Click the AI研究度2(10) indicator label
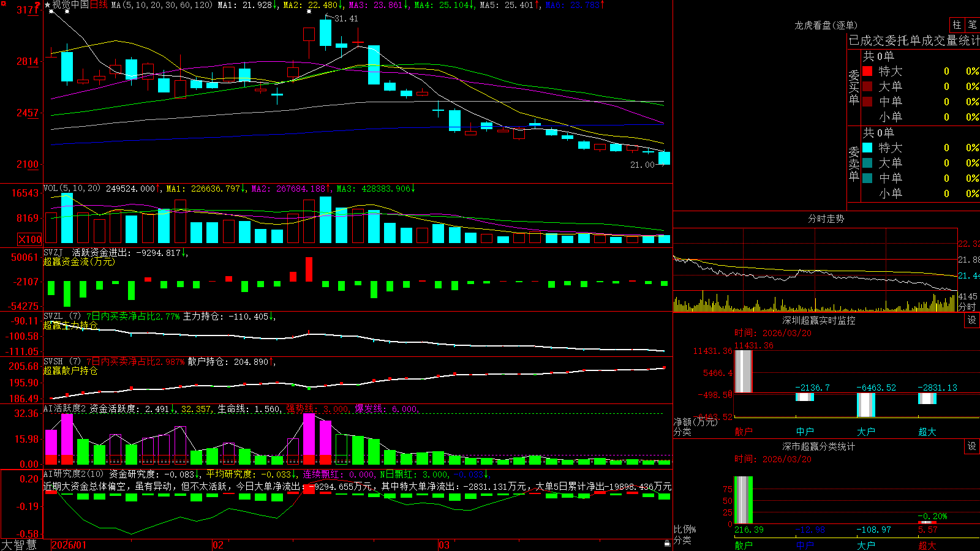The image size is (980, 551). coord(73,474)
